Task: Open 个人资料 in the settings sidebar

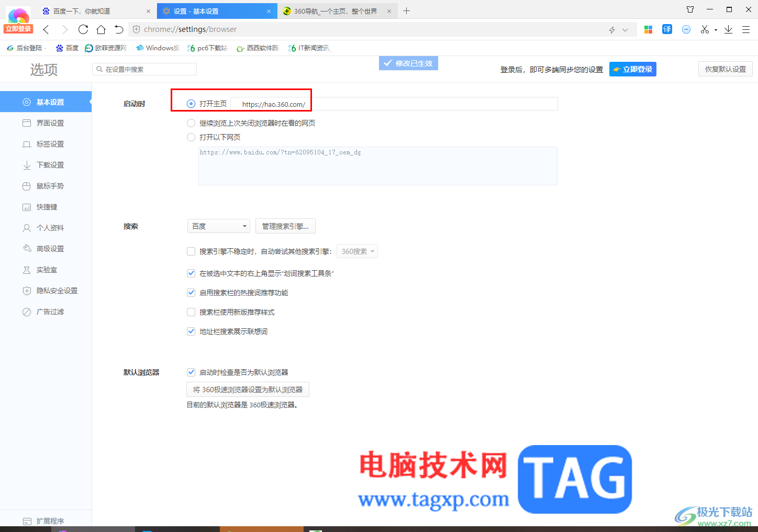Action: coord(46,228)
